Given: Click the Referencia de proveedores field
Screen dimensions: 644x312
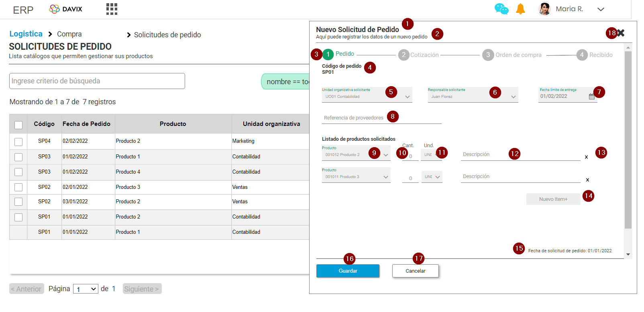Looking at the screenshot, I should pos(381,118).
